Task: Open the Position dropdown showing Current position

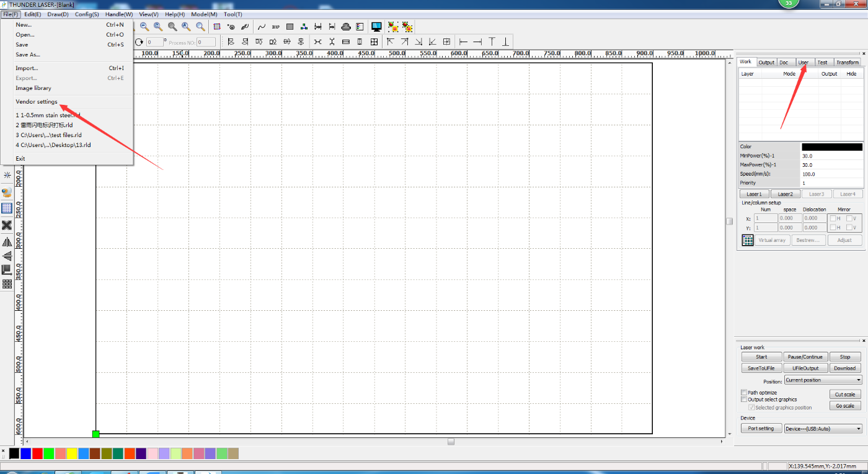Action: (x=823, y=380)
